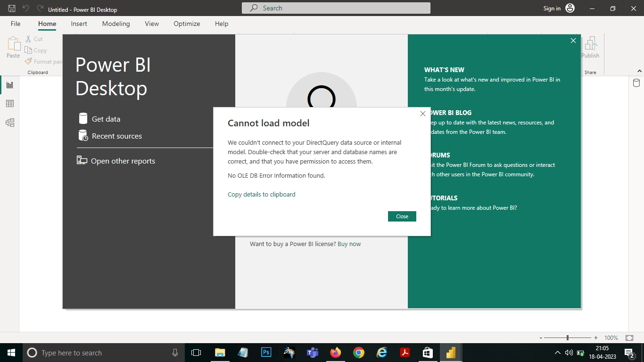The image size is (644, 362).
Task: Click Recent sources on the splash screen
Action: [110, 136]
